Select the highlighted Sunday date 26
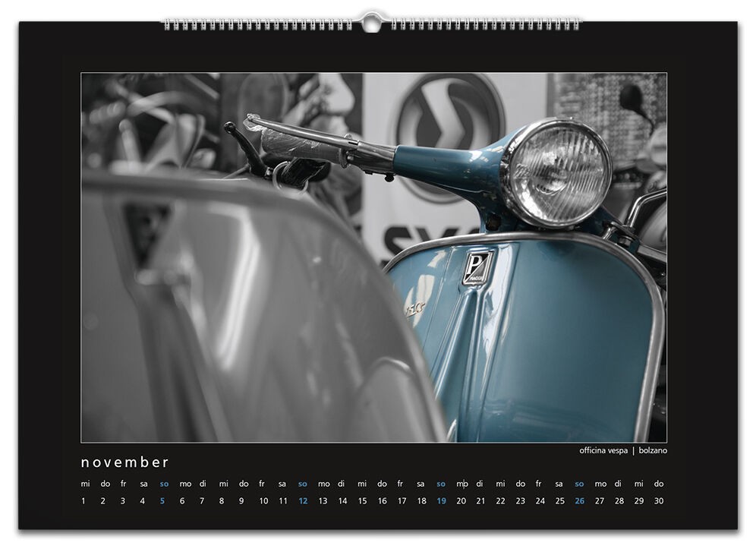 click(x=580, y=501)
